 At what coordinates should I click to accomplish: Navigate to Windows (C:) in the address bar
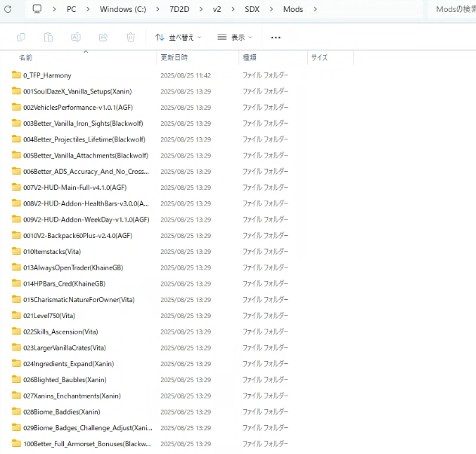coord(122,9)
